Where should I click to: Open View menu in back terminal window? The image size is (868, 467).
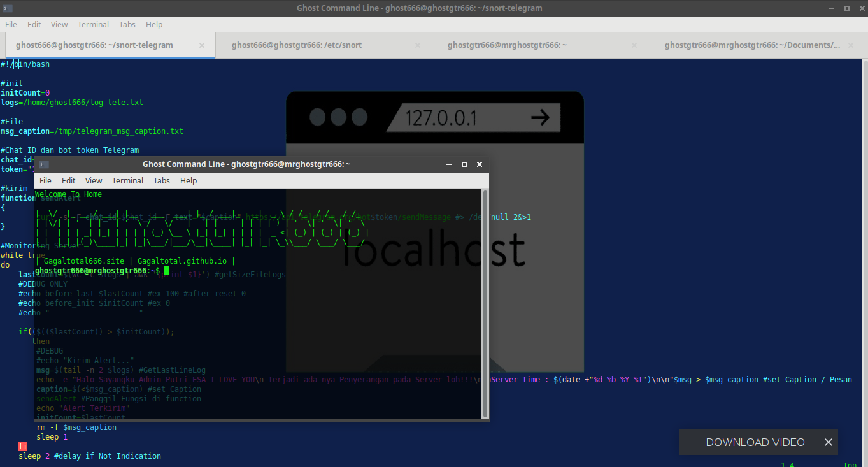[59, 24]
